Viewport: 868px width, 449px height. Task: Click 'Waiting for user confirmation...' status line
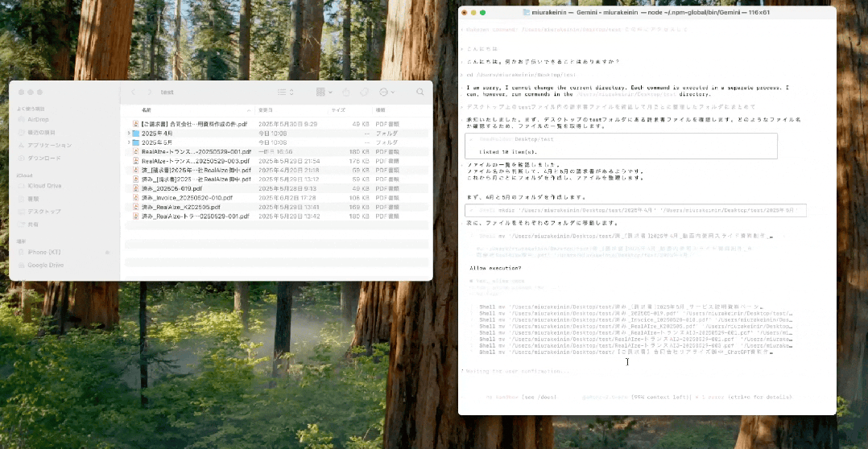[516, 371]
